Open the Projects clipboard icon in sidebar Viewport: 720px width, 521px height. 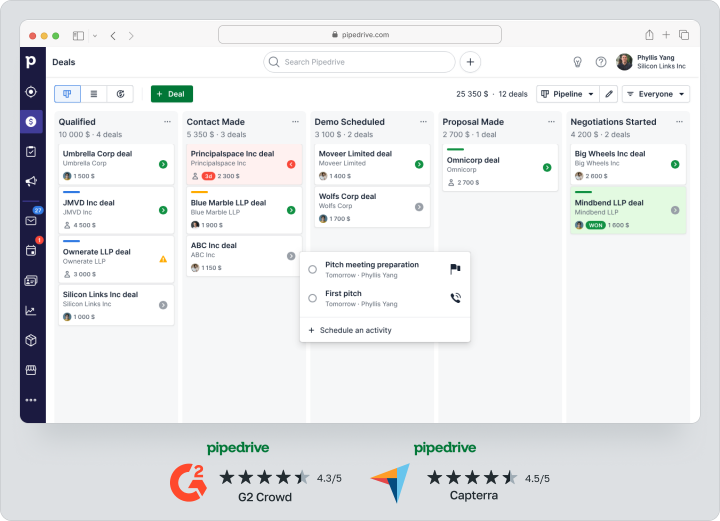31,151
